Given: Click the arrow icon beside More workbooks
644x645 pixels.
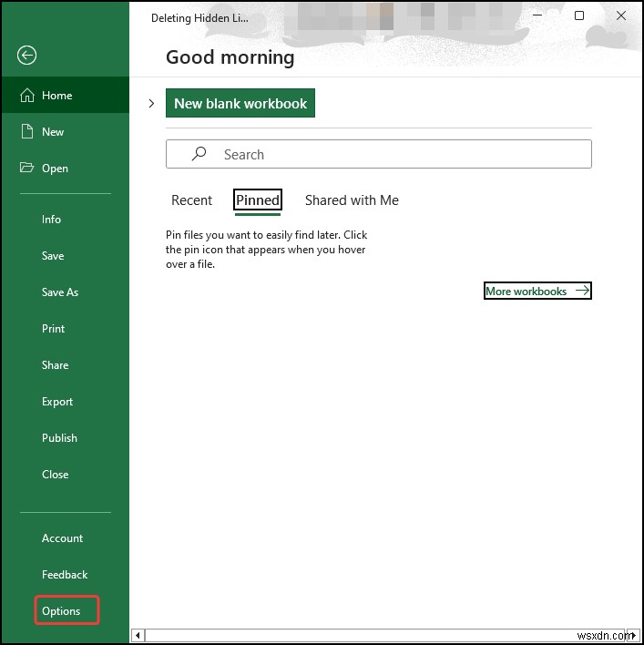Looking at the screenshot, I should click(x=582, y=291).
